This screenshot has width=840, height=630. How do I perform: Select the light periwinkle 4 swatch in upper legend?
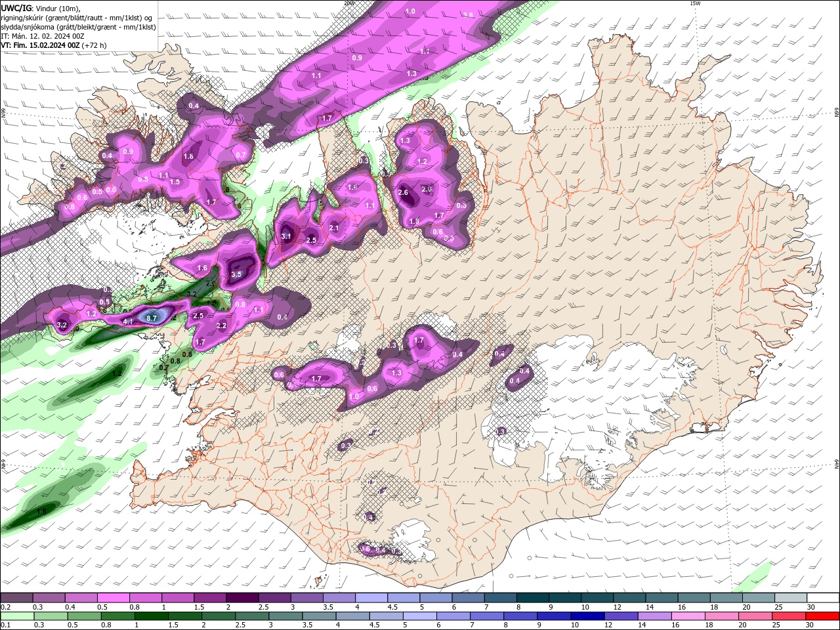coord(371,598)
